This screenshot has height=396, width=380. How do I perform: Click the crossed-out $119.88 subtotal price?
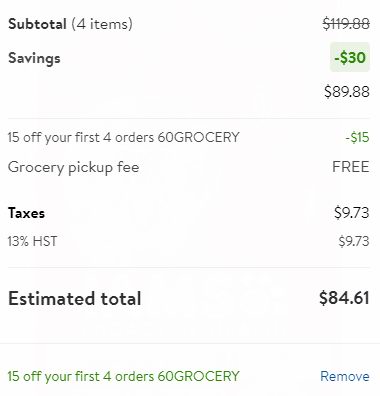(346, 24)
